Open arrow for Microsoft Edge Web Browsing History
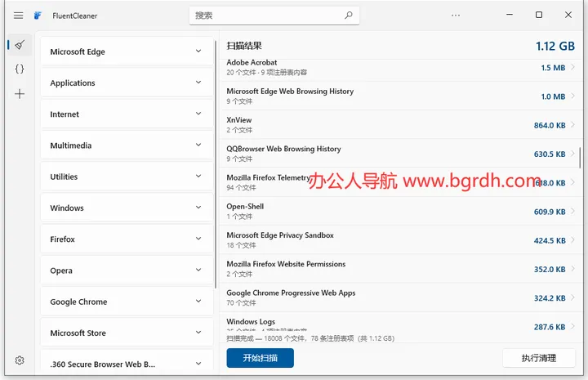588x380 pixels. pyautogui.click(x=572, y=96)
